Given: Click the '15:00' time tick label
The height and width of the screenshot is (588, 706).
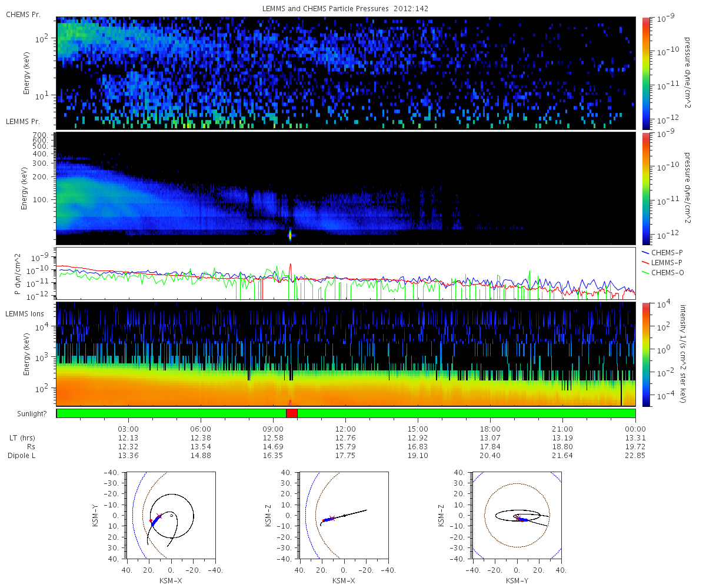Looking at the screenshot, I should [418, 429].
